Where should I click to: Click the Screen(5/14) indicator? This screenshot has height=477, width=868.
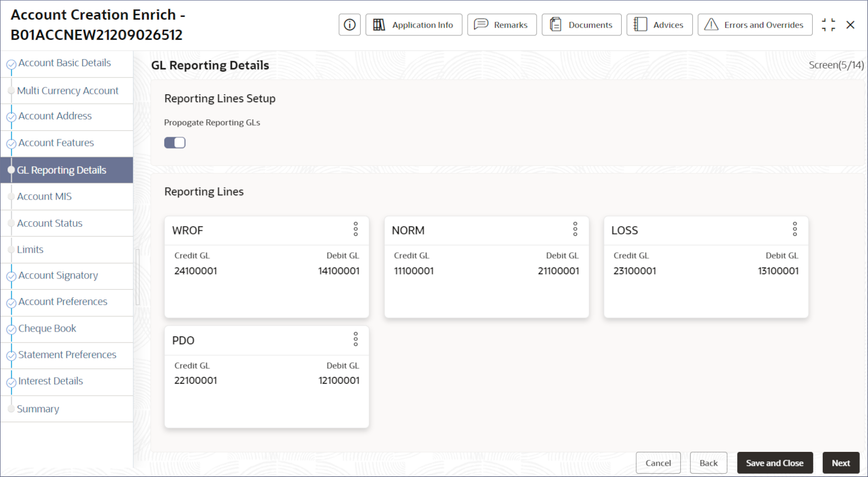pos(836,65)
